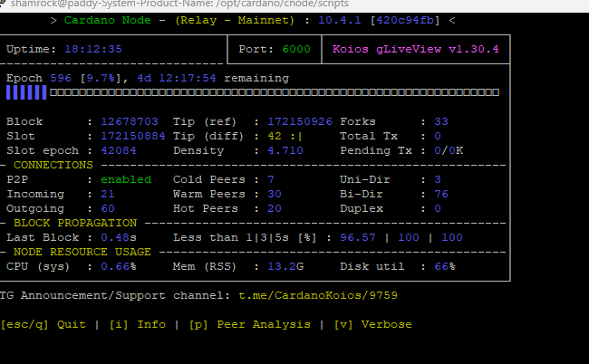Click the Tip (ref) value '172150926'

pos(300,121)
